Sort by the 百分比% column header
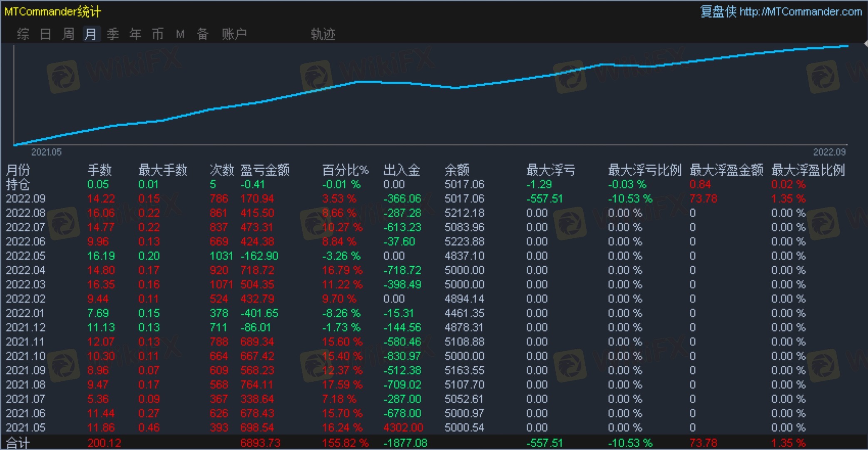The image size is (868, 450). [345, 170]
